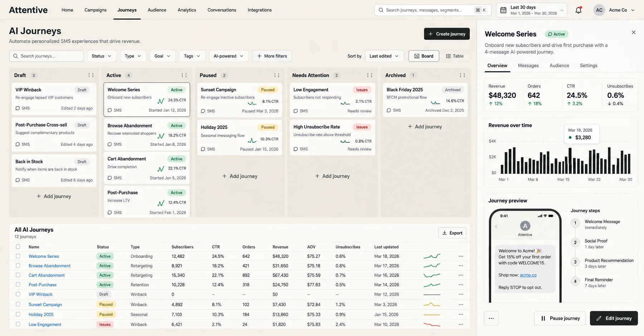Check the Welcome Series row checkbox
Viewport: 644px width, 336px height.
[x=18, y=256]
